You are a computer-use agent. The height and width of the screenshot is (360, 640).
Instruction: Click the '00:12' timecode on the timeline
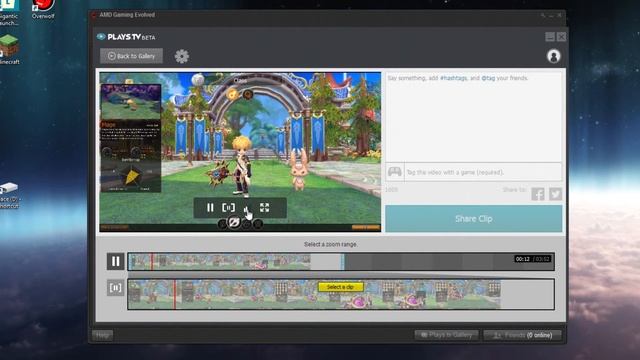[x=522, y=259]
